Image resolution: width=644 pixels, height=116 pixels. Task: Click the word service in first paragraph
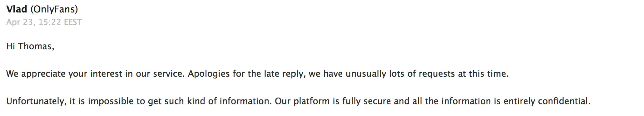pyautogui.click(x=169, y=74)
